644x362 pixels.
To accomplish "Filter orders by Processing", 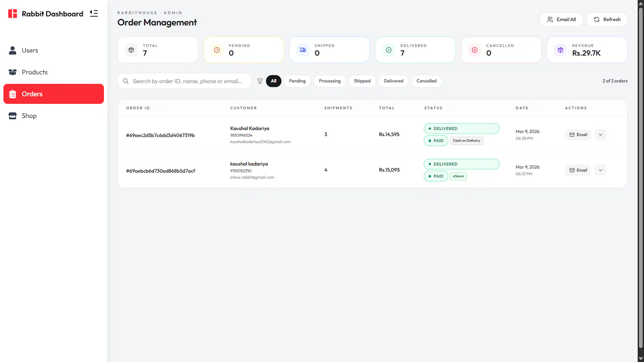I will click(330, 81).
